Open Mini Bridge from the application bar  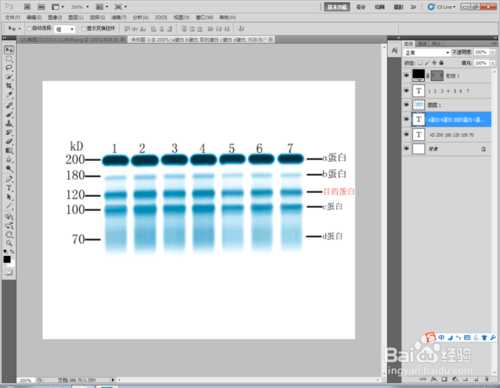coord(41,6)
